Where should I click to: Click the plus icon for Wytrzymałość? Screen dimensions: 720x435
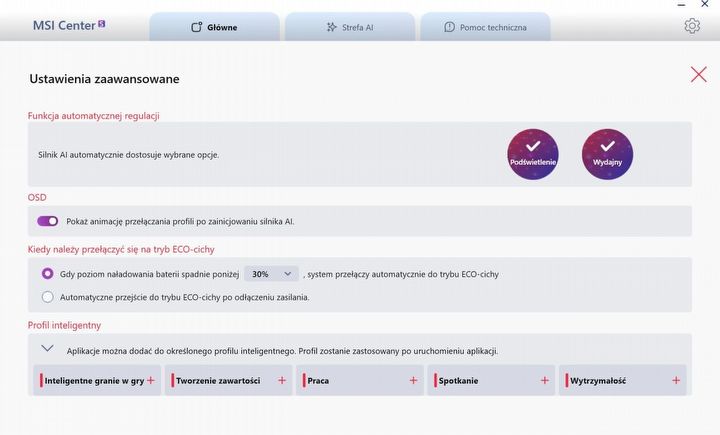[x=676, y=381]
